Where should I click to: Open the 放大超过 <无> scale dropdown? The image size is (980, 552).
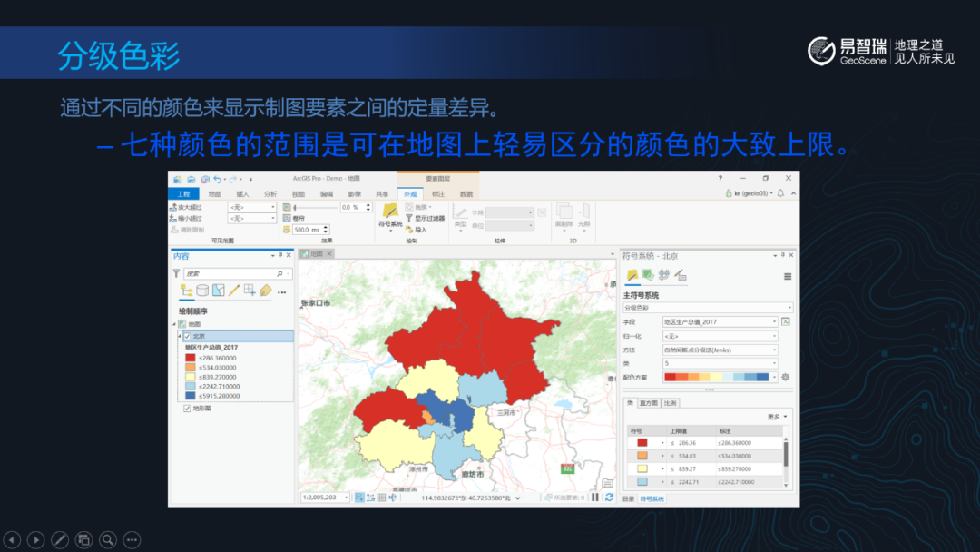252,207
